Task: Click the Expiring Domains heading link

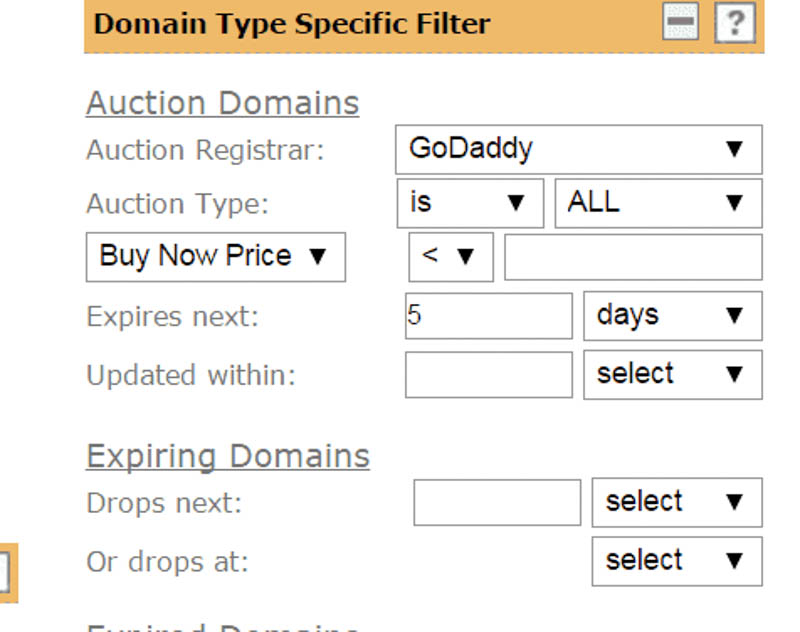Action: click(x=228, y=456)
